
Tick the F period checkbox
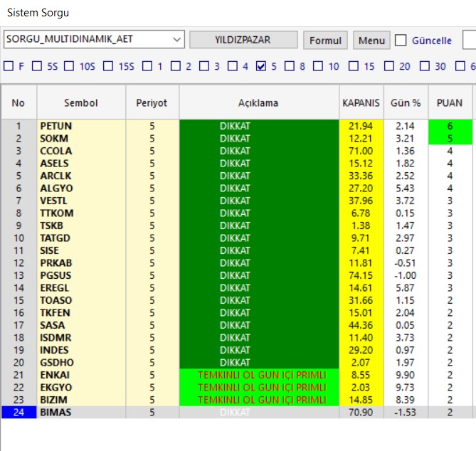point(9,66)
